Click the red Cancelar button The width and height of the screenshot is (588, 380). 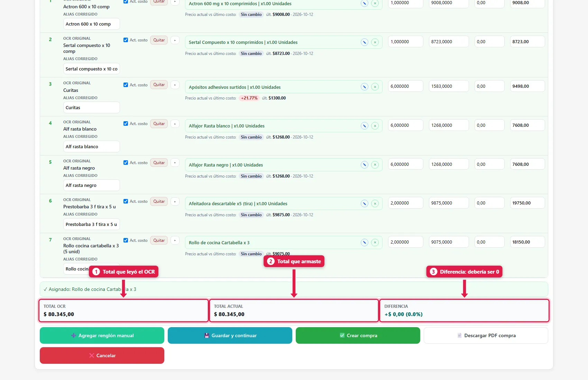(x=102, y=355)
